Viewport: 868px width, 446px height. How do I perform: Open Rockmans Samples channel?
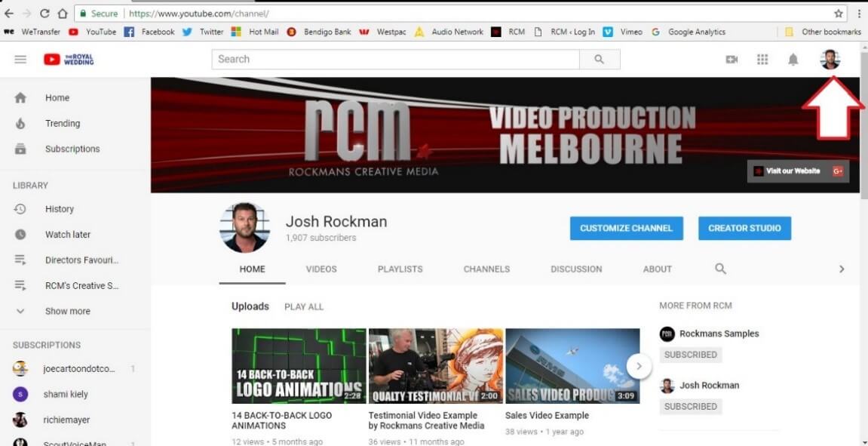(x=719, y=334)
